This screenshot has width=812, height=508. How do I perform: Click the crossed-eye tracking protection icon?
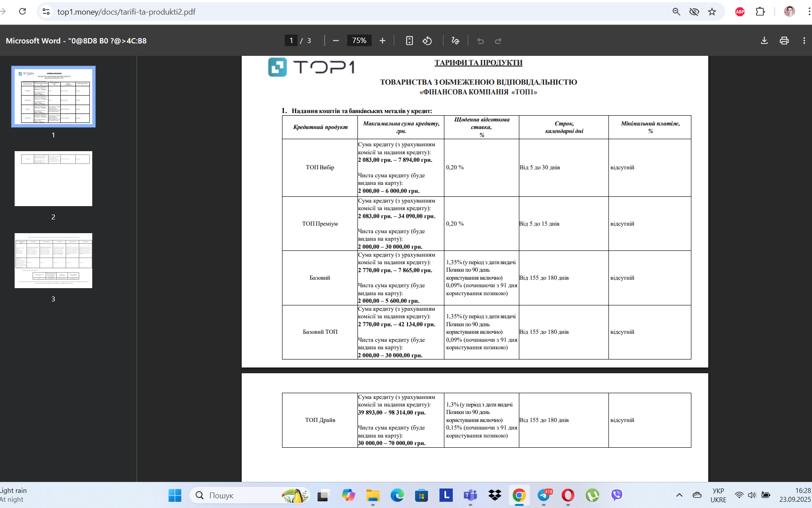(694, 12)
